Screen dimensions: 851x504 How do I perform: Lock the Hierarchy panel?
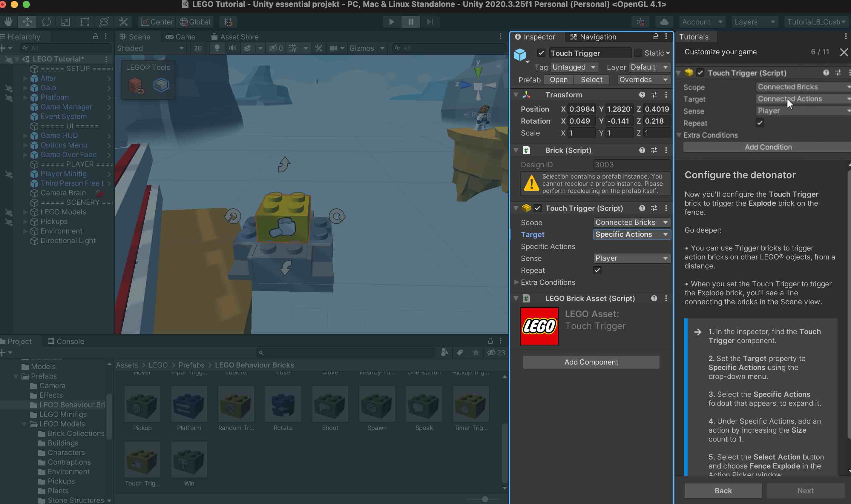96,36
